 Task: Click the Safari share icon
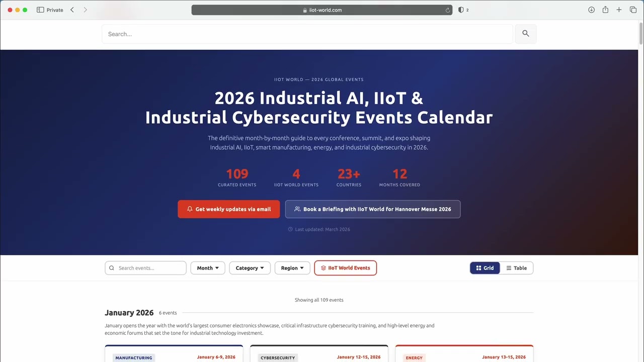(605, 10)
